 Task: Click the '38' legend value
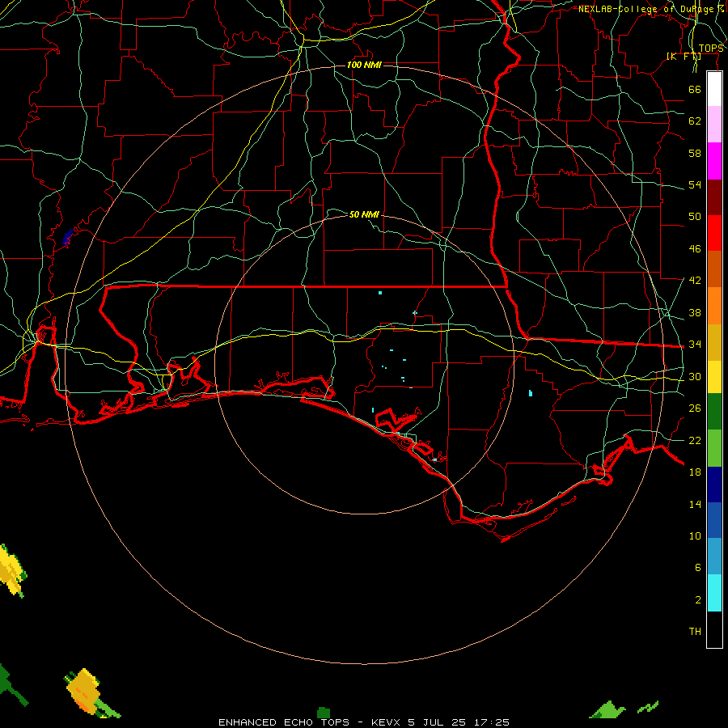click(x=695, y=312)
